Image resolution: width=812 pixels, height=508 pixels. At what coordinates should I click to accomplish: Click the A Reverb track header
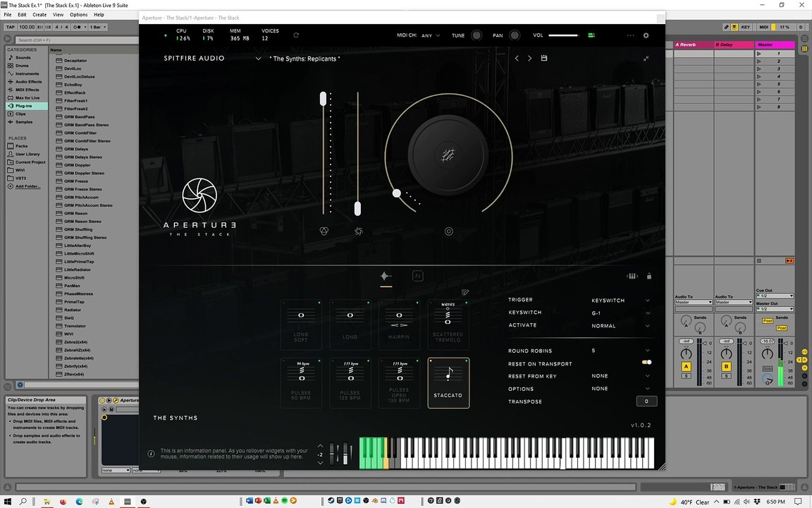point(694,44)
